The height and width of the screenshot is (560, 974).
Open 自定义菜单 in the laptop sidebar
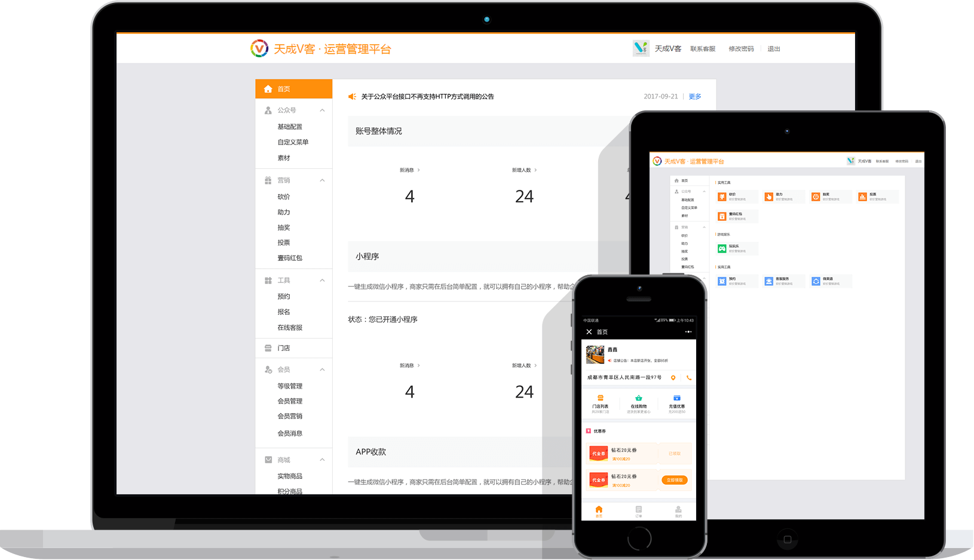293,142
